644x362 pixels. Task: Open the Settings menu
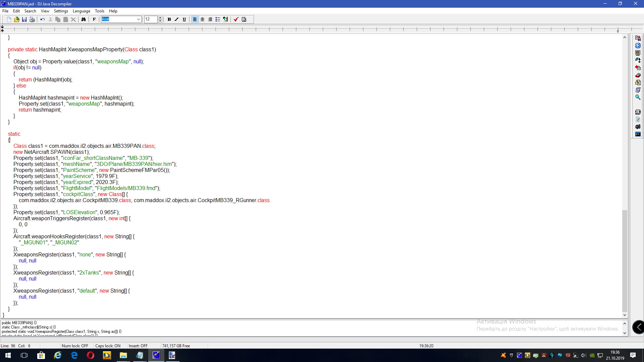(61, 11)
